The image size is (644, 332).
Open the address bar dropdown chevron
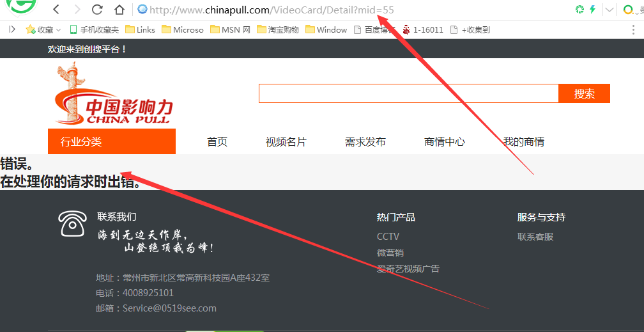610,10
